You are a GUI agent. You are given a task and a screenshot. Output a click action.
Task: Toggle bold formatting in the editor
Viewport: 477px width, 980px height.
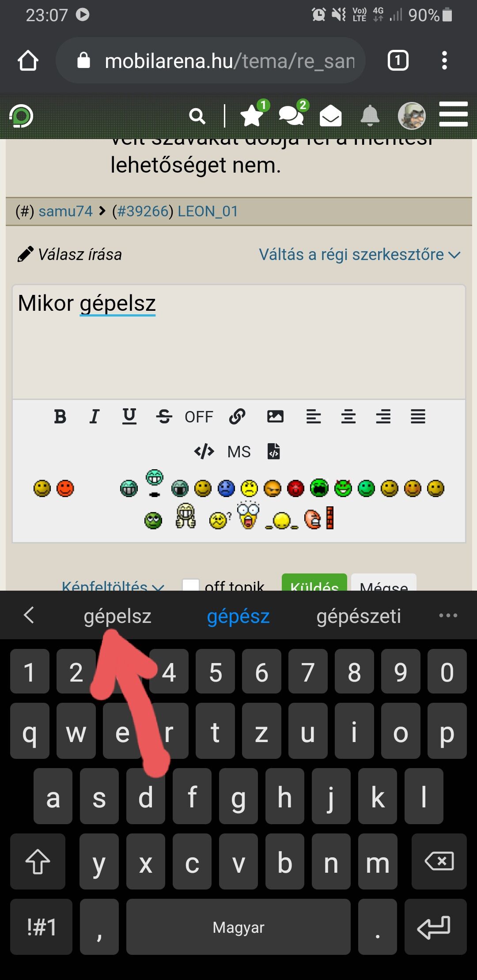tap(60, 416)
